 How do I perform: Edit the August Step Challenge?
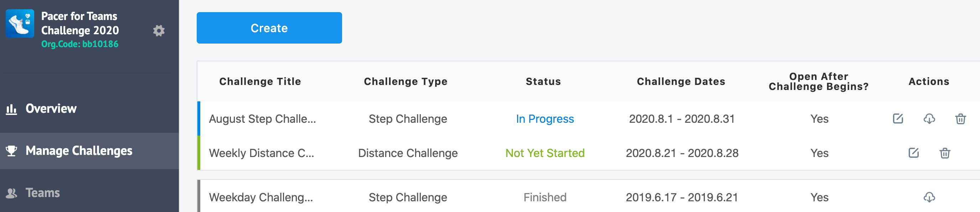[x=898, y=118]
